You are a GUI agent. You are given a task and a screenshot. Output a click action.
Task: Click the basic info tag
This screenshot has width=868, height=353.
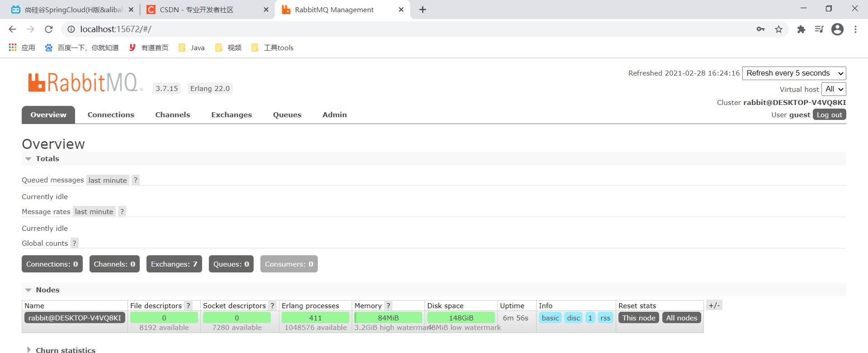tap(550, 318)
